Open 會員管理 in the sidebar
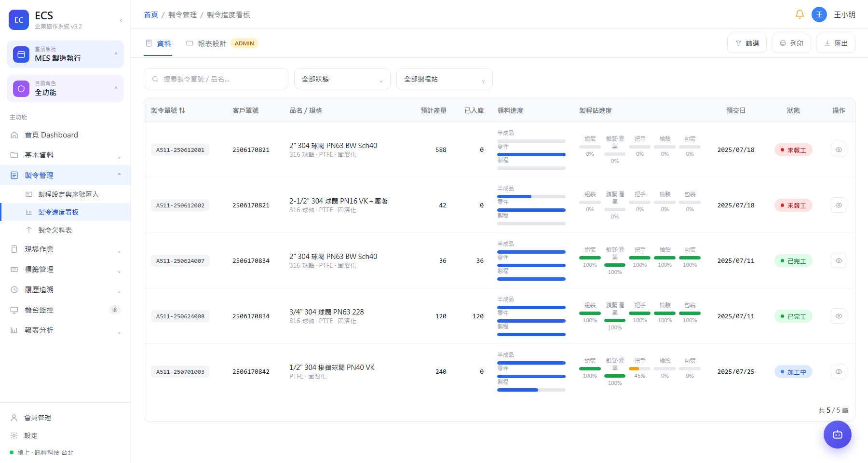 click(66, 418)
